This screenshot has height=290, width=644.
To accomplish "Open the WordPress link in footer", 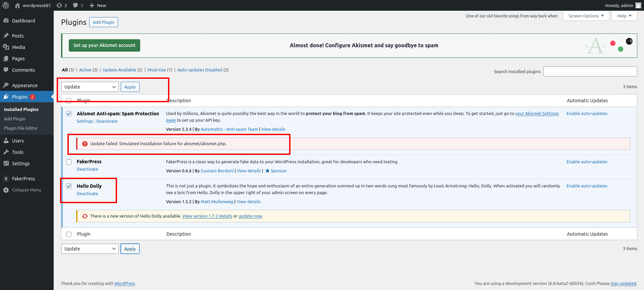I will coord(125,284).
